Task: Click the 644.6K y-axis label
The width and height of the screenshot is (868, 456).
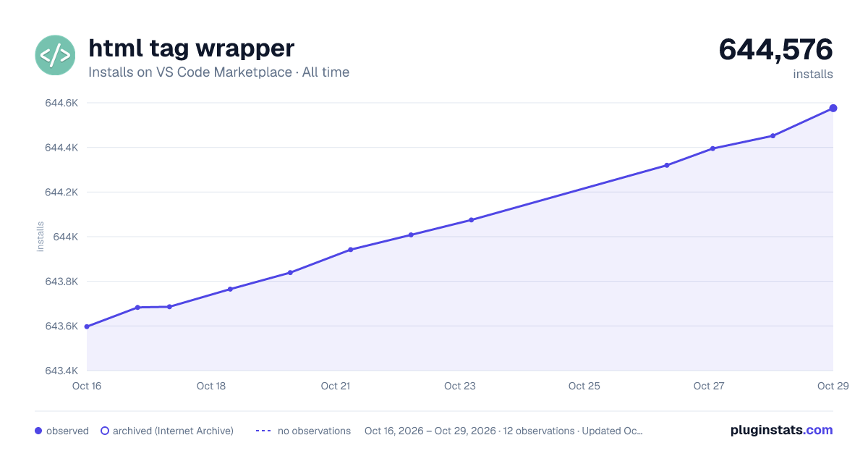Action: (61, 103)
